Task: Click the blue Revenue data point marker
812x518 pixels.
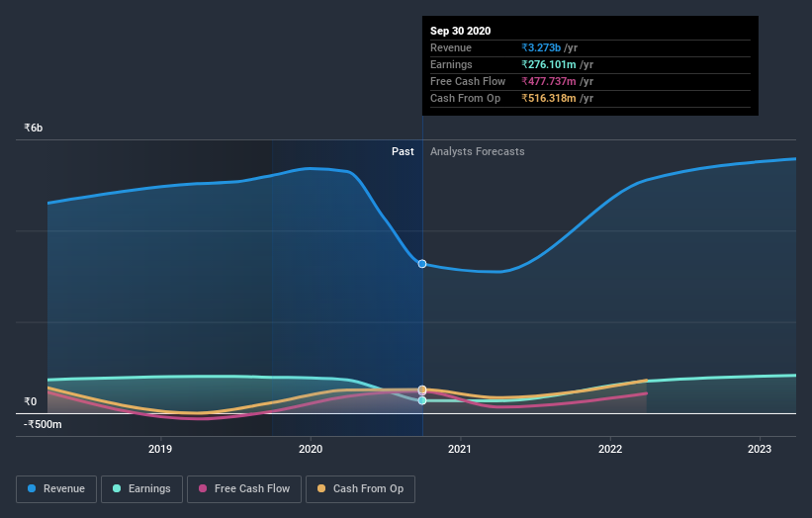Action: [x=422, y=264]
